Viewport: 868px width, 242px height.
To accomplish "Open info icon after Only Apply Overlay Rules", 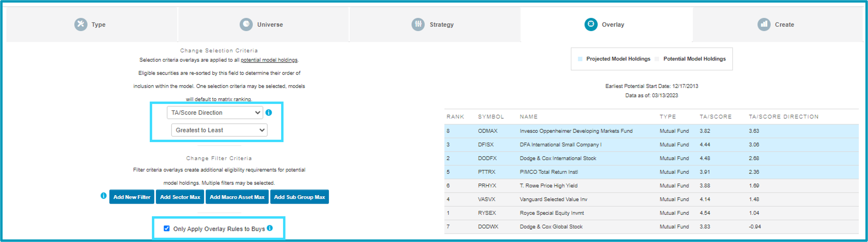I will (270, 228).
